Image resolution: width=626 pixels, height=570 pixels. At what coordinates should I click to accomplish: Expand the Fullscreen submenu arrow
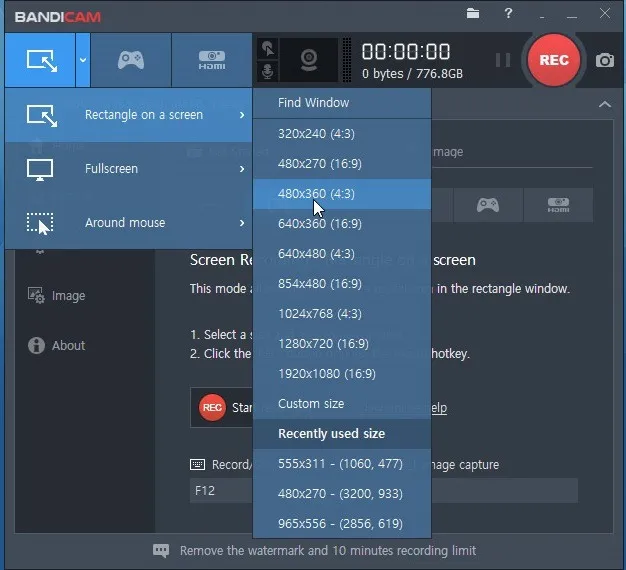(242, 169)
